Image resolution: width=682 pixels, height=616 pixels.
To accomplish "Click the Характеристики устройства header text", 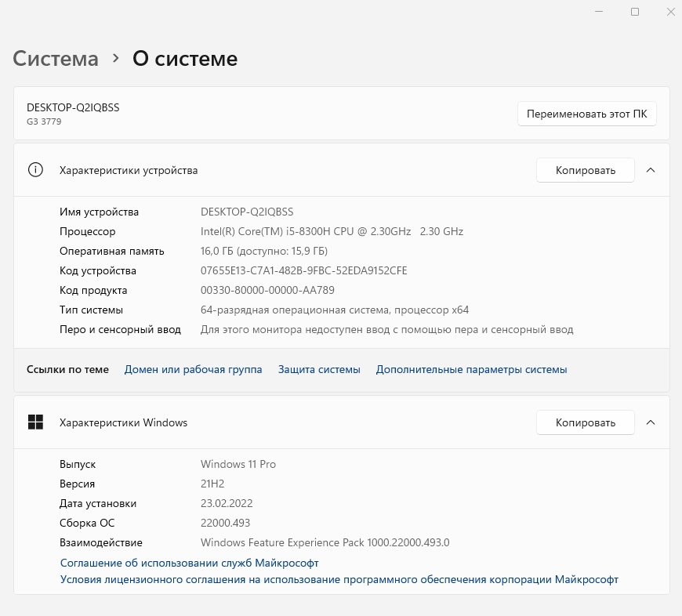I will click(129, 170).
